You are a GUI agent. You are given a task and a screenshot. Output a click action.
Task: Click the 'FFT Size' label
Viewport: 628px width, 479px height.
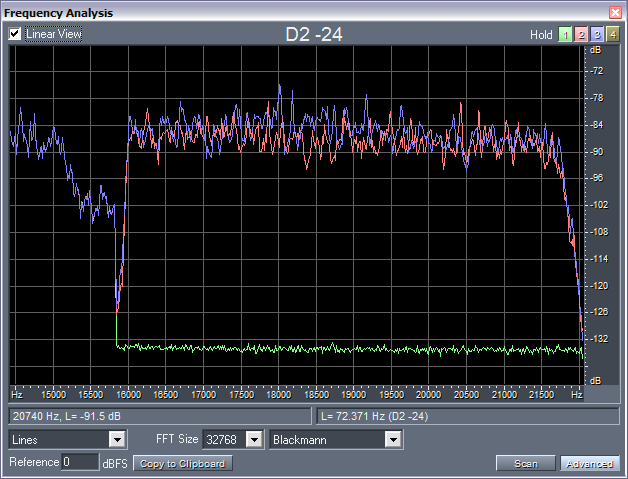coord(177,439)
